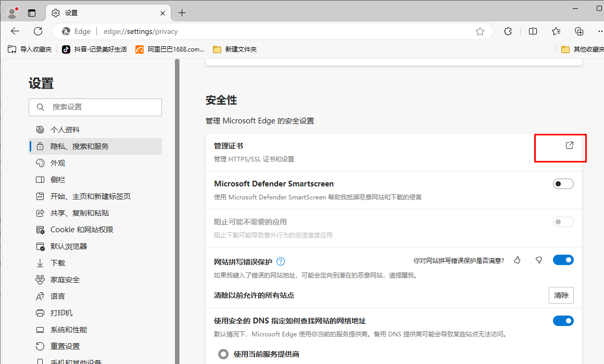Viewport: 604px width, 364px height.
Task: Open the Collections icon
Action: (579, 31)
